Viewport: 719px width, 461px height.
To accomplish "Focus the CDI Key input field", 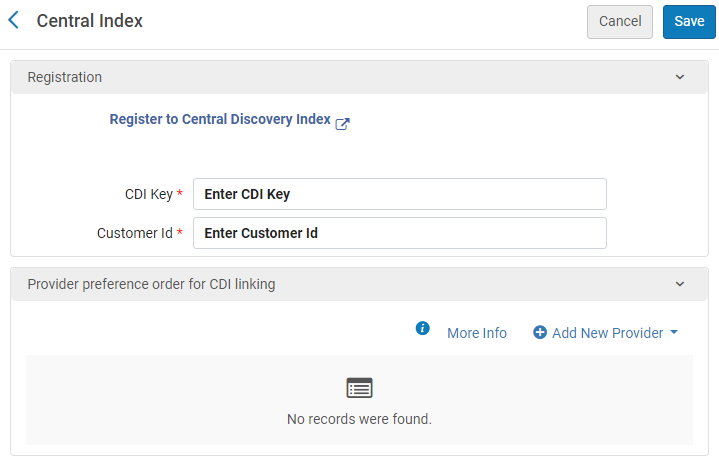I will tap(400, 194).
